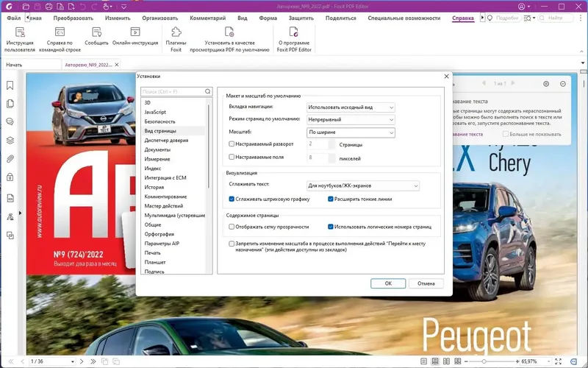Viewport: 588px width, 368px height.
Task: Open Сглаживать текст dropdown
Action: pyautogui.click(x=363, y=186)
